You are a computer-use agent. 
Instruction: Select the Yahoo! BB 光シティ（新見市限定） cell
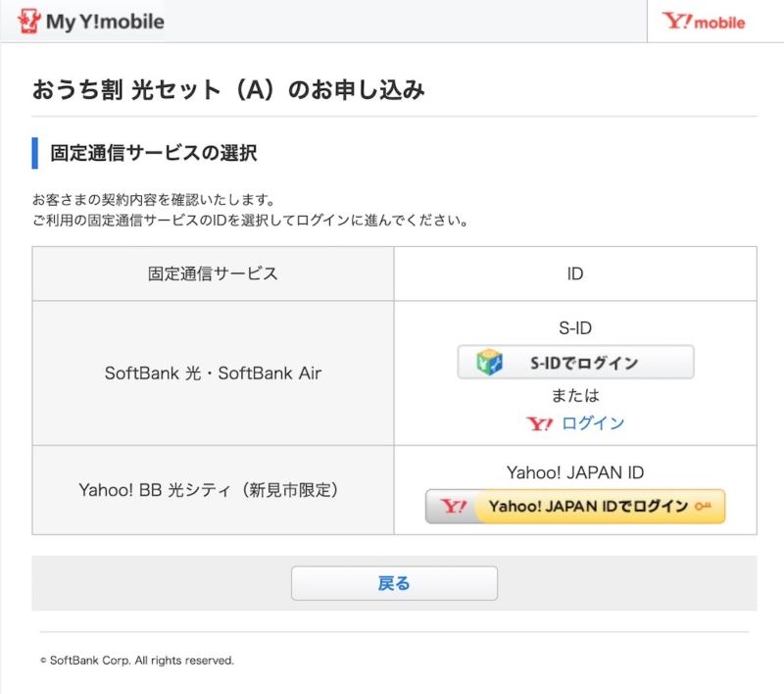pyautogui.click(x=213, y=490)
